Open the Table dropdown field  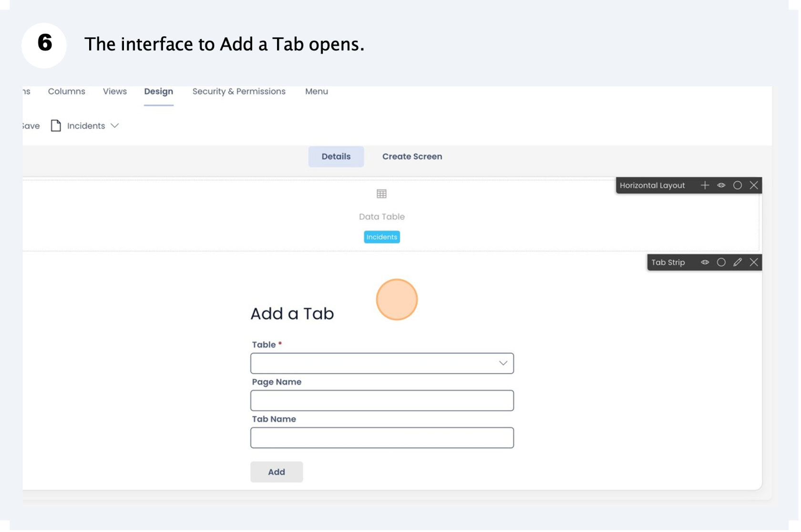tap(383, 364)
